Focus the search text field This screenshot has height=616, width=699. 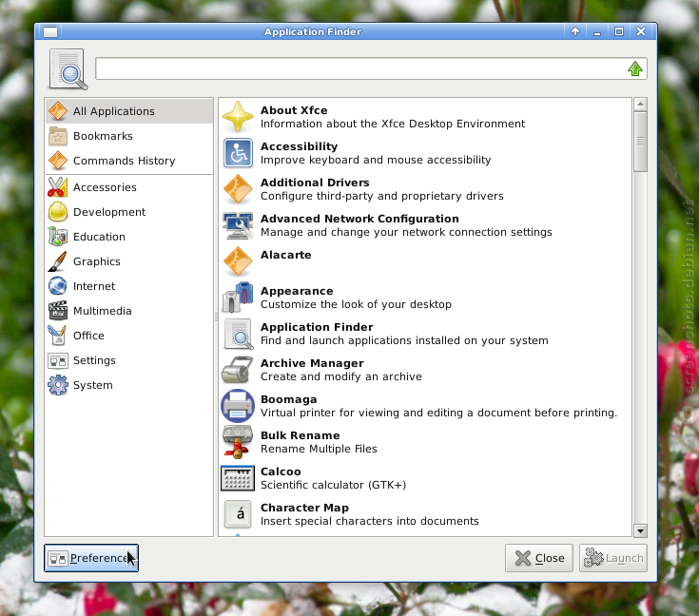(371, 68)
